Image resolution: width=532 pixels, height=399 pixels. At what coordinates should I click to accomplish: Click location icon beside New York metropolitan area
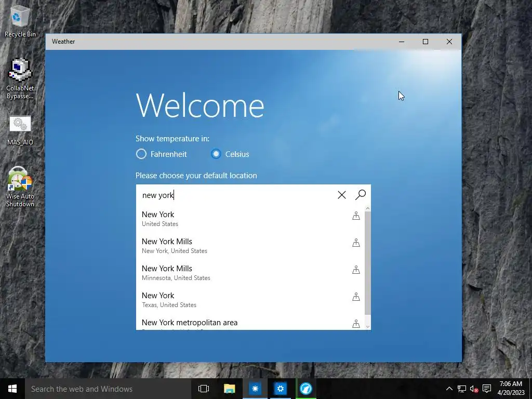(x=356, y=324)
